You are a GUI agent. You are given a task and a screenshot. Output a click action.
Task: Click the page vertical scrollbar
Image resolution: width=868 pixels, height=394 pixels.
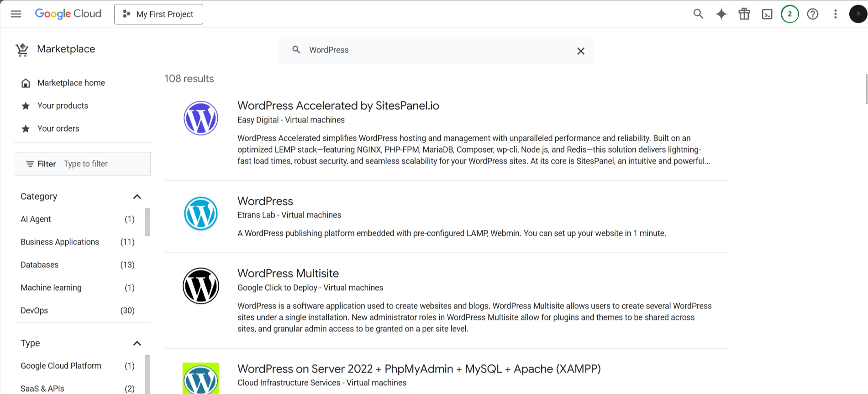tap(866, 89)
